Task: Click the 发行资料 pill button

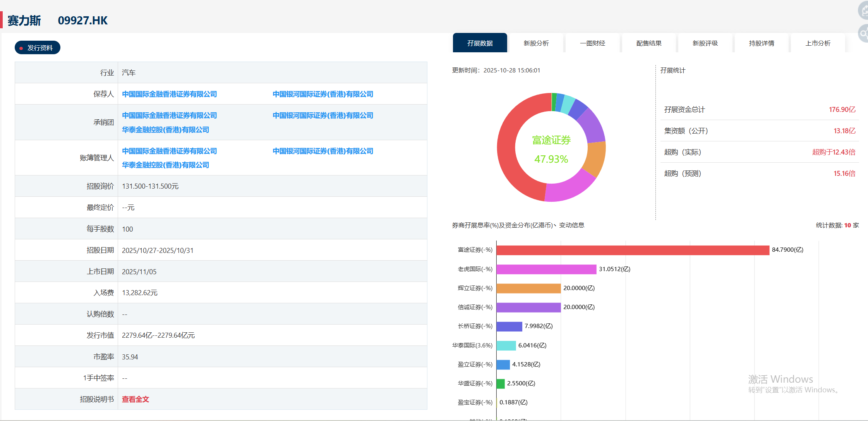Action: pos(38,48)
